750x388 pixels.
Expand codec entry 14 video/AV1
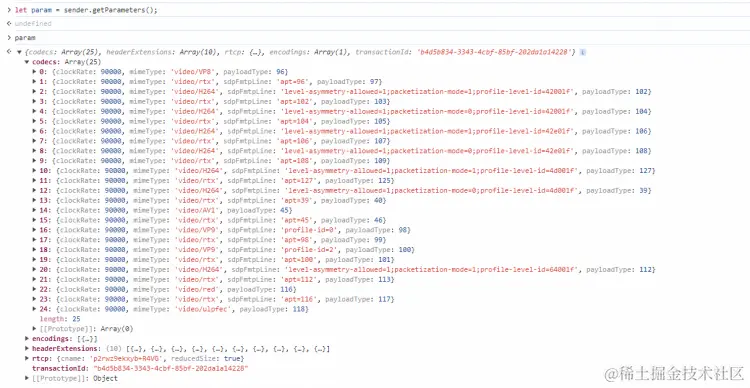[34, 210]
